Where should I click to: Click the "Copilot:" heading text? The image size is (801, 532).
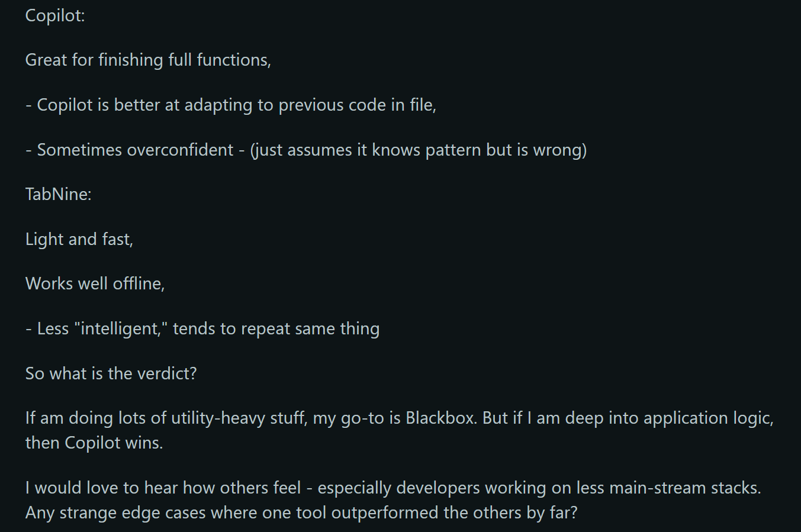tap(55, 15)
